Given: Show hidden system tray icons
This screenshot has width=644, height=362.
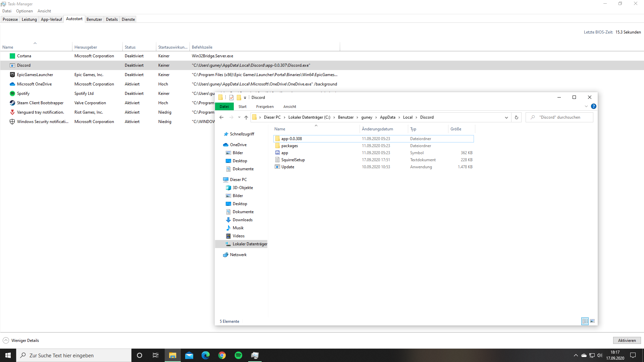Looking at the screenshot, I should [x=576, y=355].
